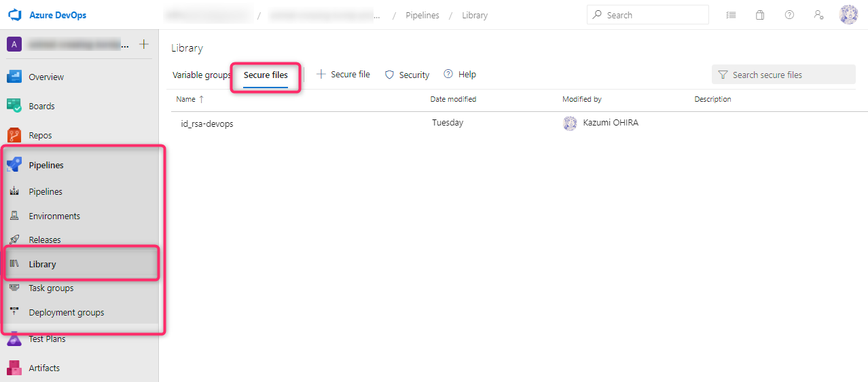
Task: Open the user settings icon
Action: (819, 15)
